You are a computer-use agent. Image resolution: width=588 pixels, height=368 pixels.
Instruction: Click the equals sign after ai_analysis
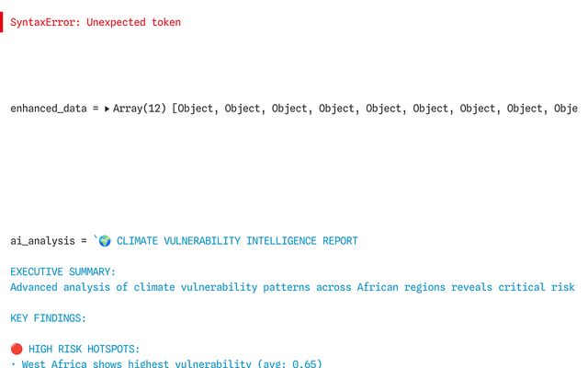(83, 241)
